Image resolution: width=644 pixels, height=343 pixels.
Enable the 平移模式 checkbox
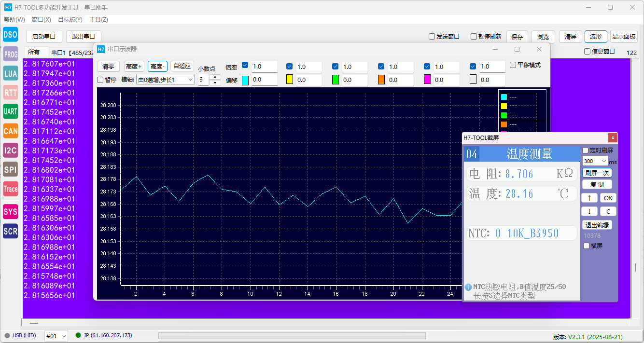click(x=513, y=65)
